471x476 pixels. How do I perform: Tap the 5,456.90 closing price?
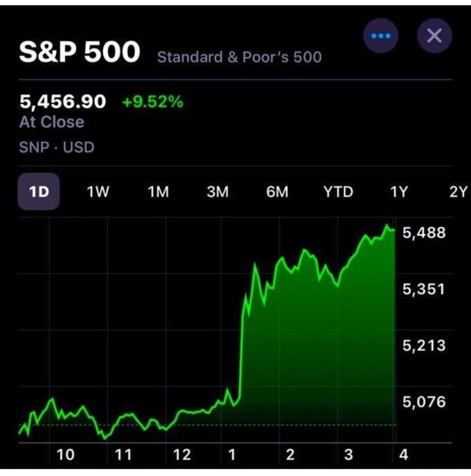[x=63, y=102]
